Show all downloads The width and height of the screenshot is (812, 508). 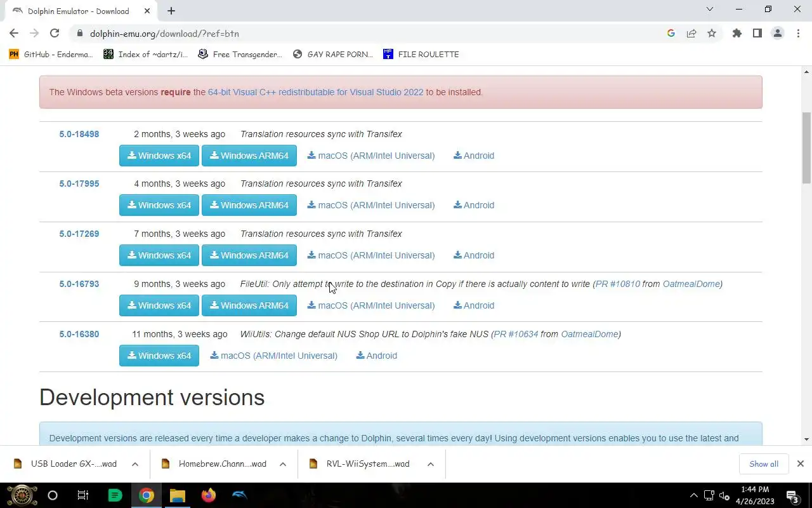click(x=764, y=464)
